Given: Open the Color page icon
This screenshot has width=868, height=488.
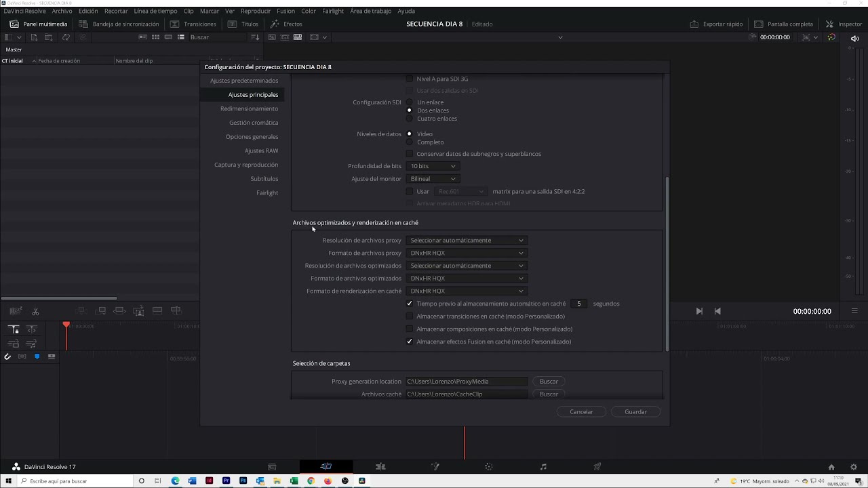Looking at the screenshot, I should pos(489,466).
